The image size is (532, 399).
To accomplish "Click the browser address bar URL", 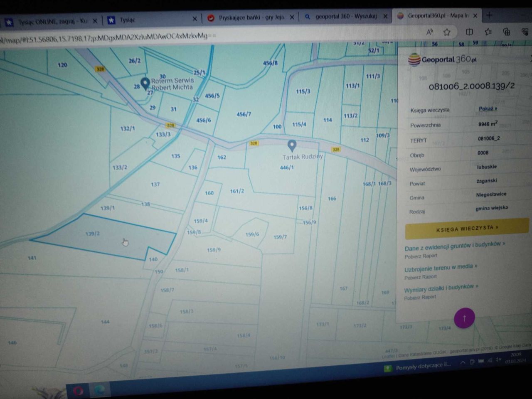I will pyautogui.click(x=108, y=38).
